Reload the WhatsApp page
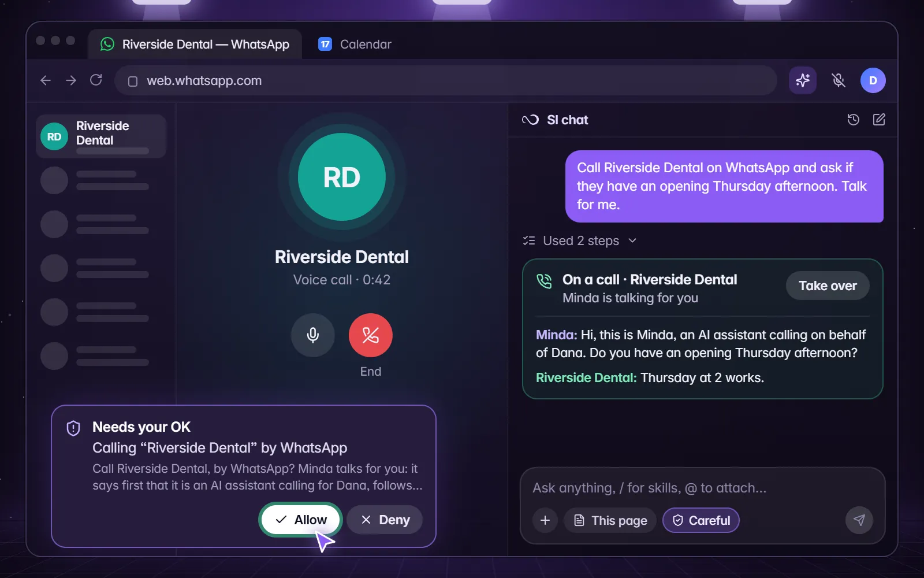Image resolution: width=924 pixels, height=578 pixels. [x=96, y=80]
